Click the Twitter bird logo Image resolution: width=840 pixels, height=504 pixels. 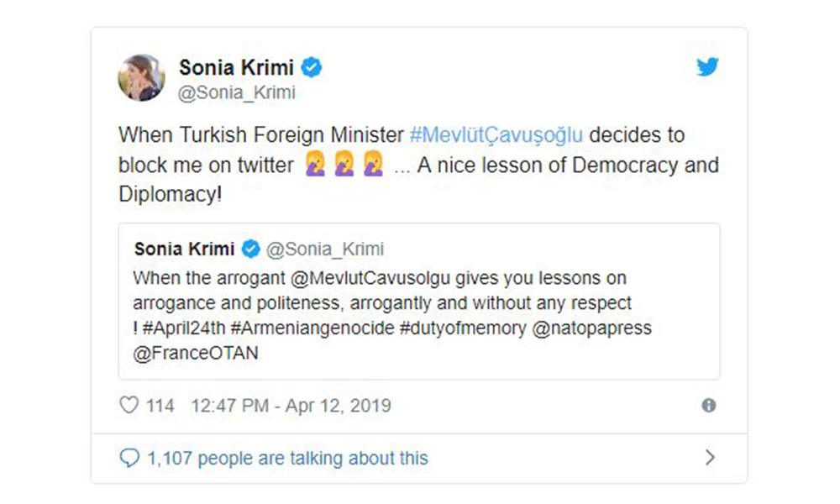707,68
